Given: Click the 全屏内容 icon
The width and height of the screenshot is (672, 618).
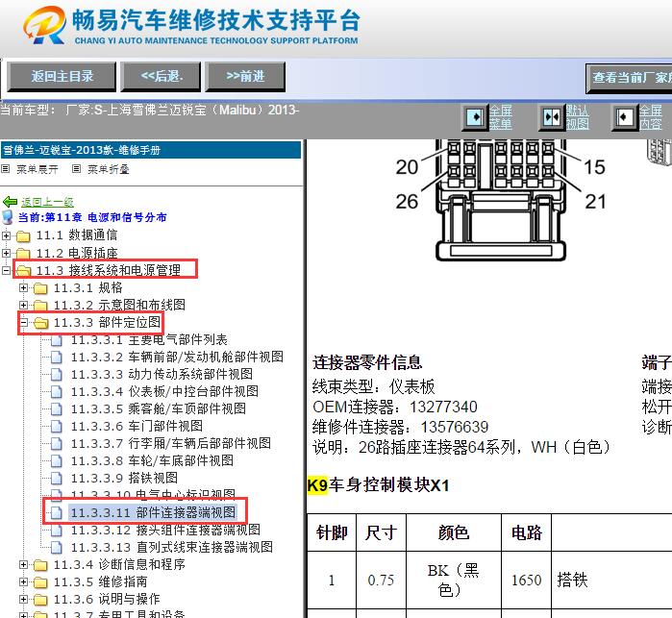Looking at the screenshot, I should point(624,117).
